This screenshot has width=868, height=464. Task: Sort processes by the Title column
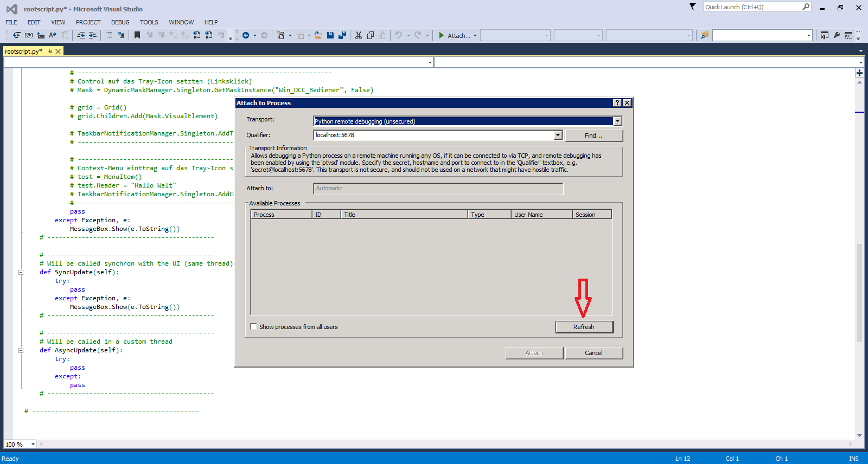[x=404, y=215]
